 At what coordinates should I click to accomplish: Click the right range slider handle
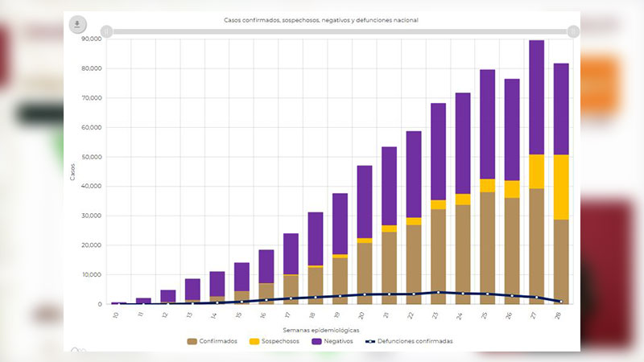573,31
